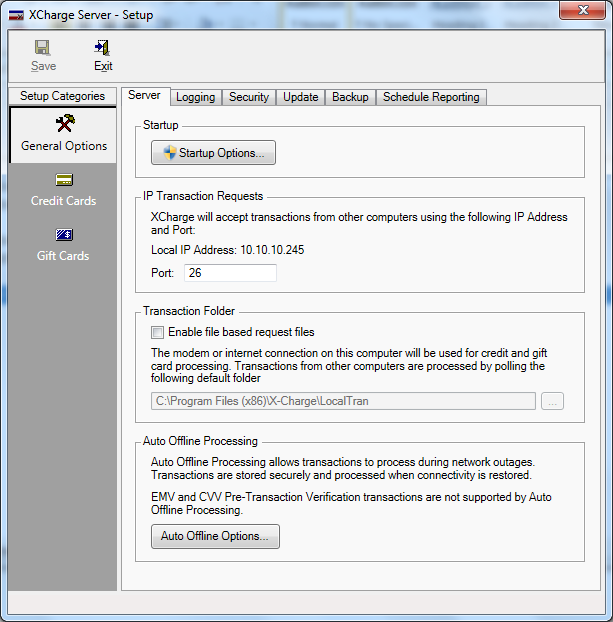Switch to the Logging tab

pyautogui.click(x=196, y=97)
